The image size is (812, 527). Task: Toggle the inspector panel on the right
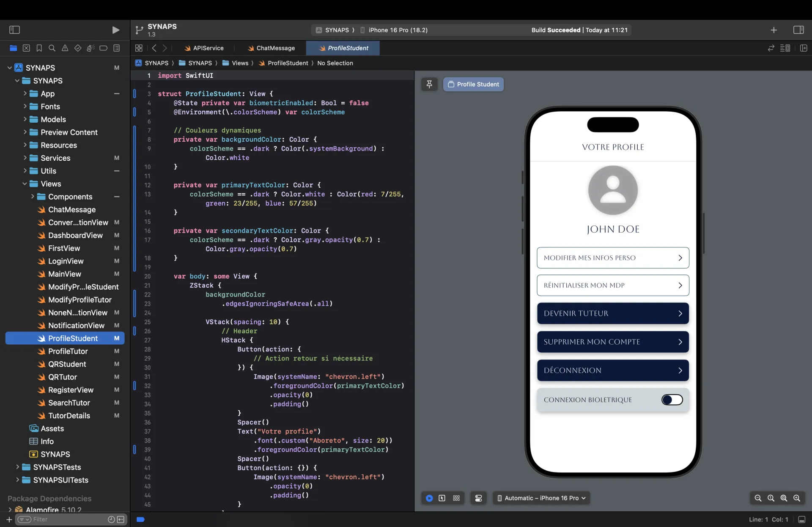(798, 30)
